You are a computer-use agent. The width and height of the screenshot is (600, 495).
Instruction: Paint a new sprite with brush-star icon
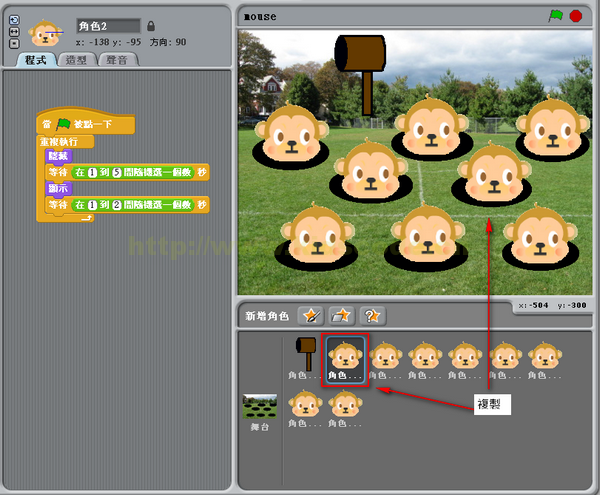pyautogui.click(x=311, y=316)
